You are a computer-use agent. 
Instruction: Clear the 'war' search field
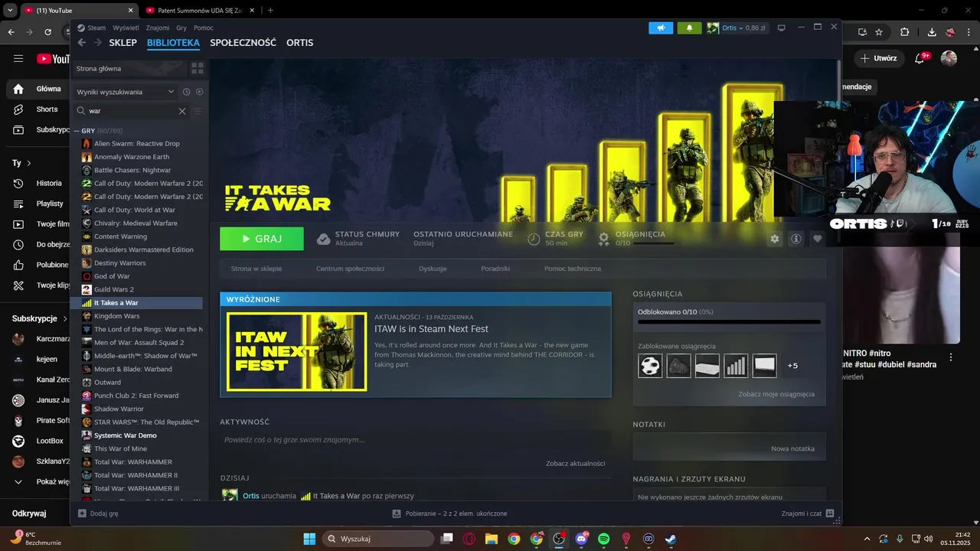click(182, 111)
